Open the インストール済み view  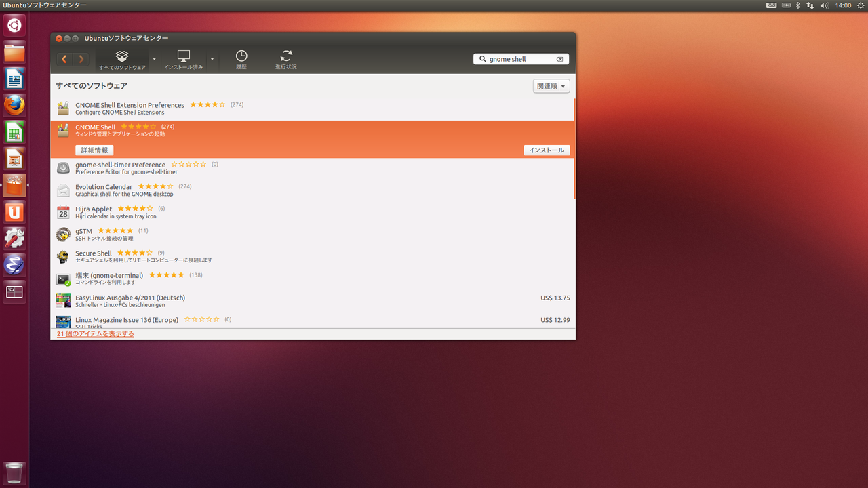[184, 60]
